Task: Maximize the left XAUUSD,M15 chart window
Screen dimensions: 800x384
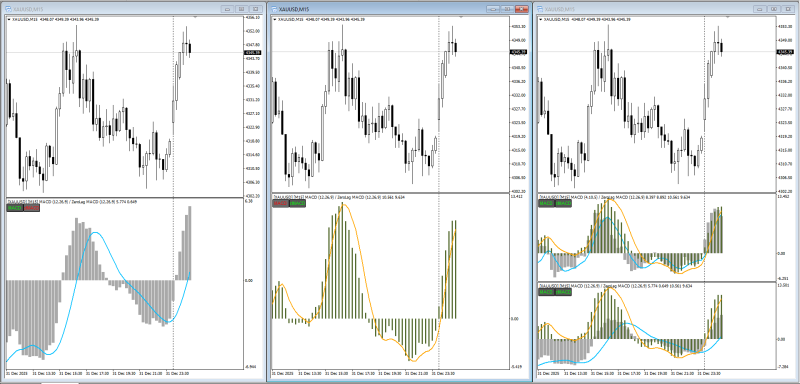Action: [x=241, y=9]
